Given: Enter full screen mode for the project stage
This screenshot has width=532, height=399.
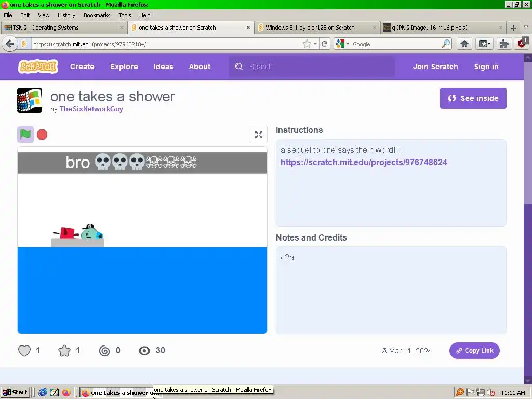Looking at the screenshot, I should 259,135.
